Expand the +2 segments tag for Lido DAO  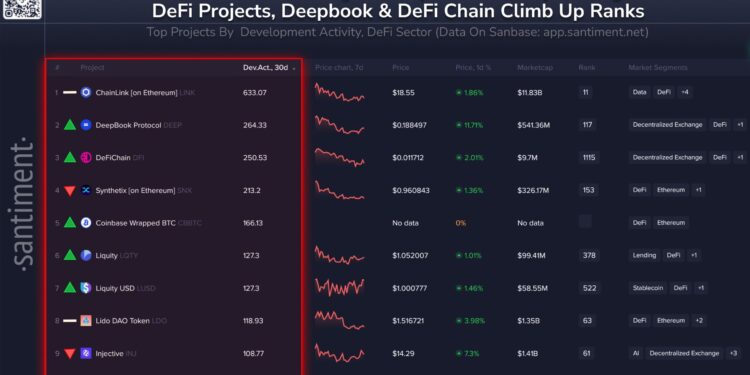coord(699,320)
